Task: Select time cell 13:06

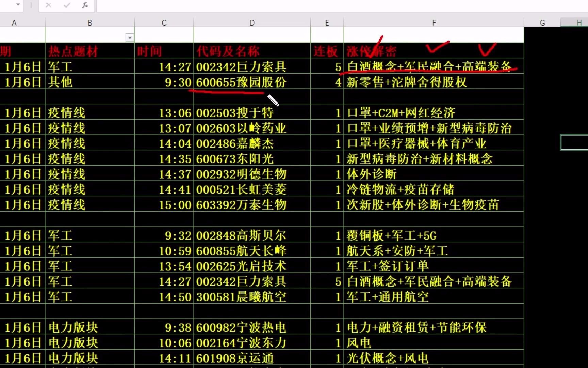Action: point(164,112)
